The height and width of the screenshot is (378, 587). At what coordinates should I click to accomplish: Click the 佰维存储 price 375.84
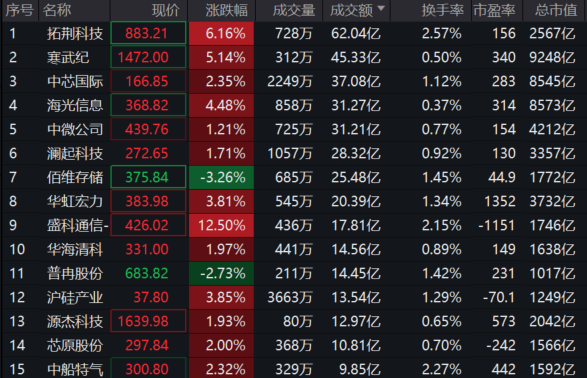click(x=148, y=177)
